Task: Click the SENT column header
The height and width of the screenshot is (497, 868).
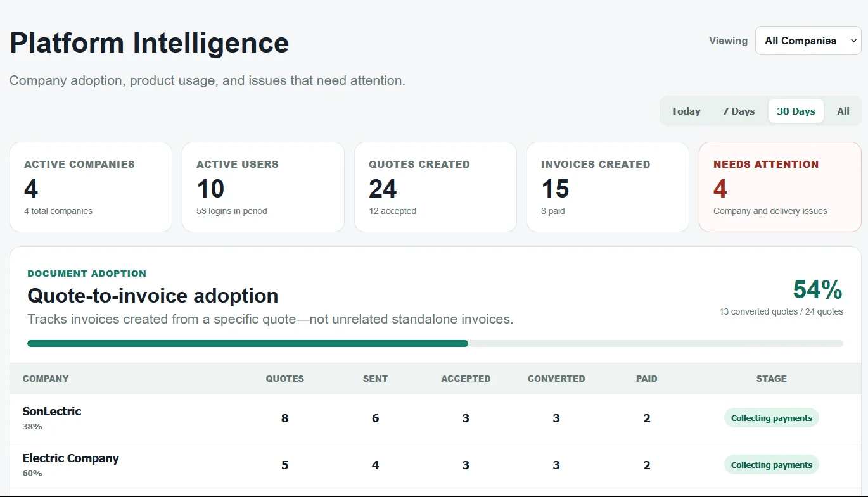Action: click(x=375, y=379)
